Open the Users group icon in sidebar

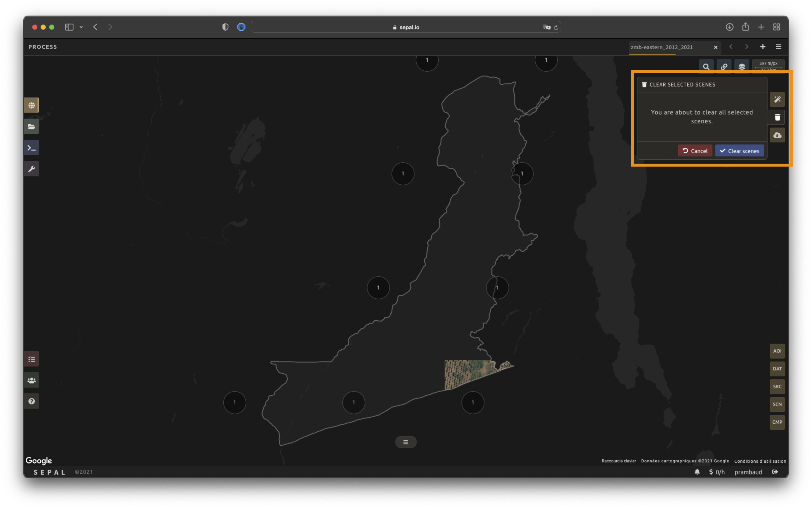pos(31,380)
